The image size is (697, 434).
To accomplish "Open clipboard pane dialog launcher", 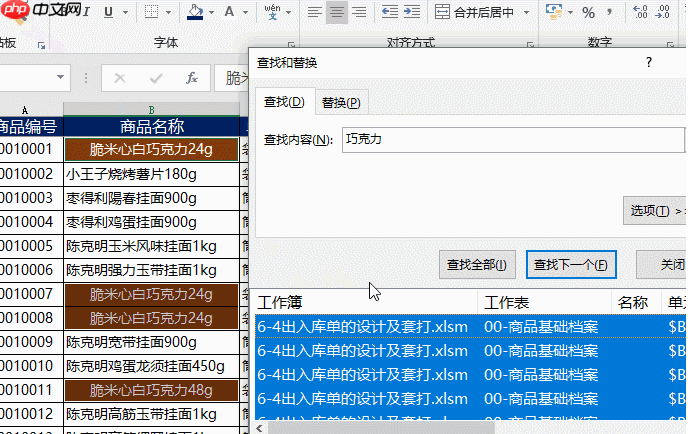I will coord(41,45).
